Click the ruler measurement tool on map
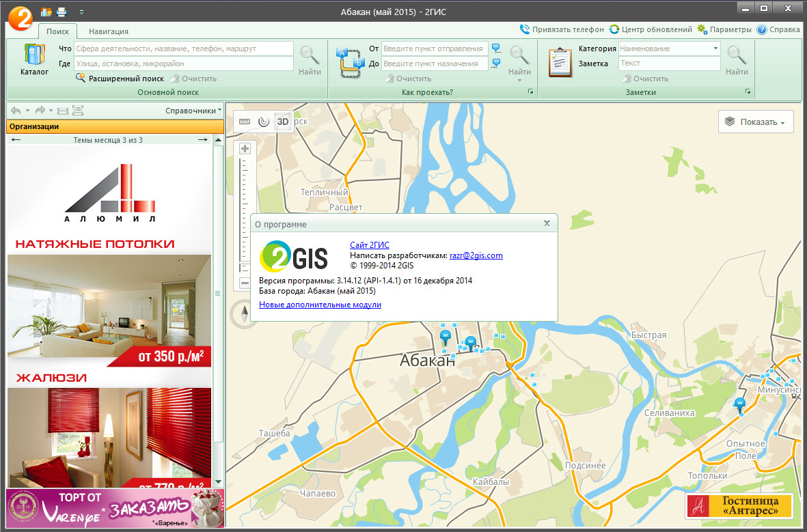The image size is (807, 532). (x=245, y=122)
